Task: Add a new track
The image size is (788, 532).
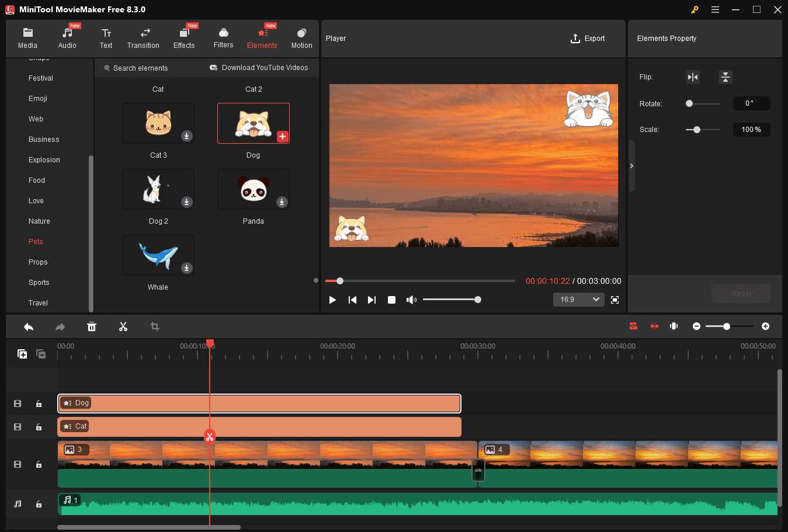Action: coord(22,354)
